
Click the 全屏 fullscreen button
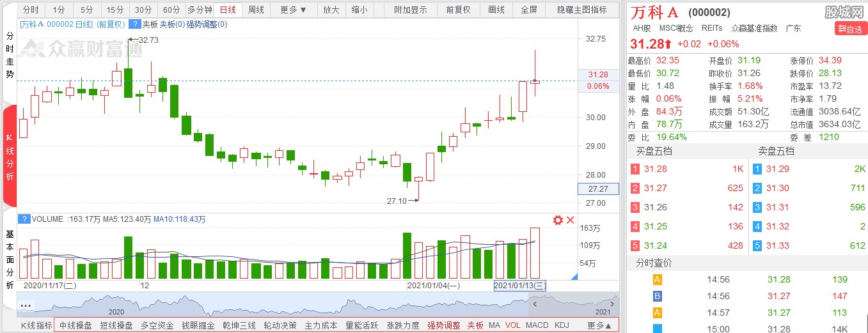click(529, 10)
